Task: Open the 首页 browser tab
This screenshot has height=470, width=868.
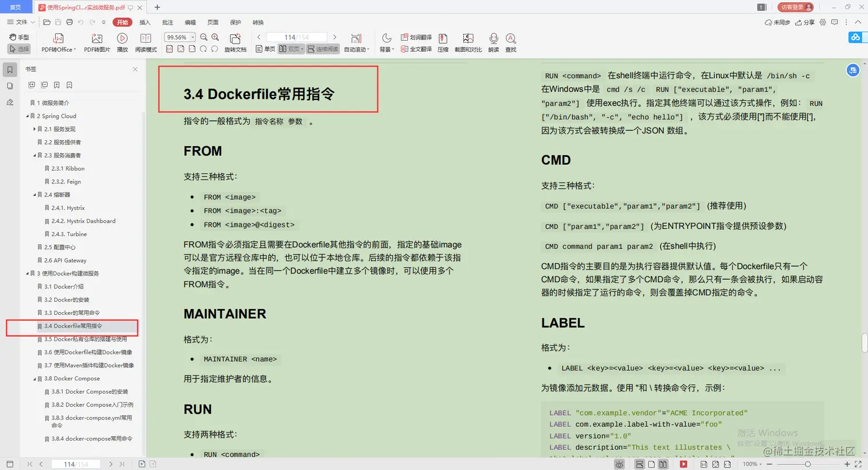Action: click(14, 7)
